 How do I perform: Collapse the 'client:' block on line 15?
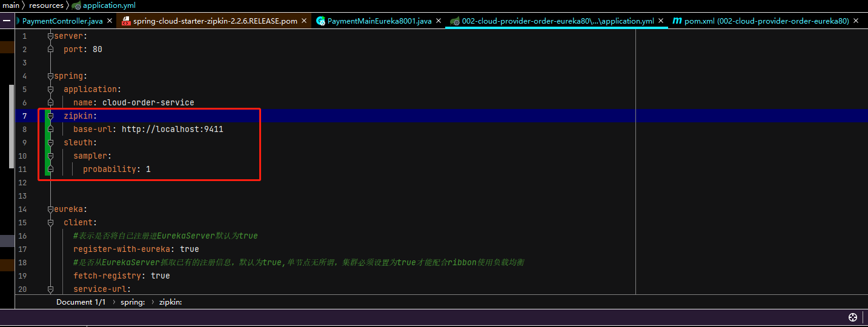pyautogui.click(x=51, y=223)
